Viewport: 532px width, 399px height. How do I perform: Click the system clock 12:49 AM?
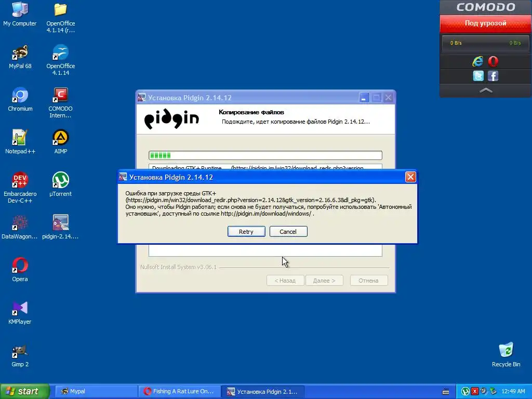coord(513,391)
